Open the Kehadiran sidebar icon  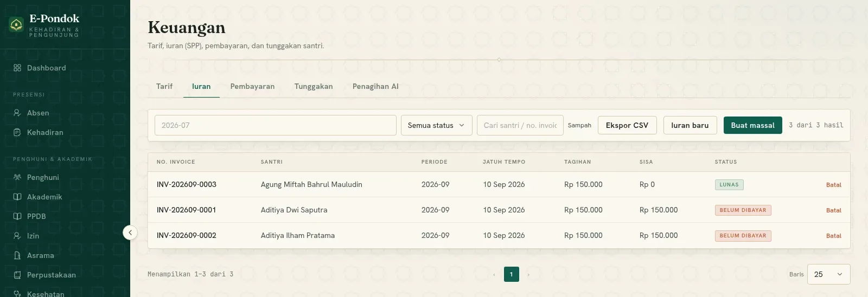pos(17,132)
